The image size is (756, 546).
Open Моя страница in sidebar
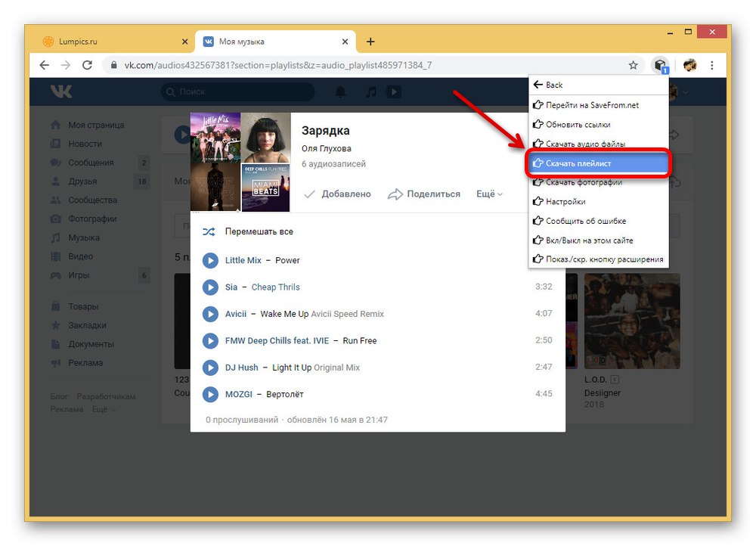[x=88, y=125]
